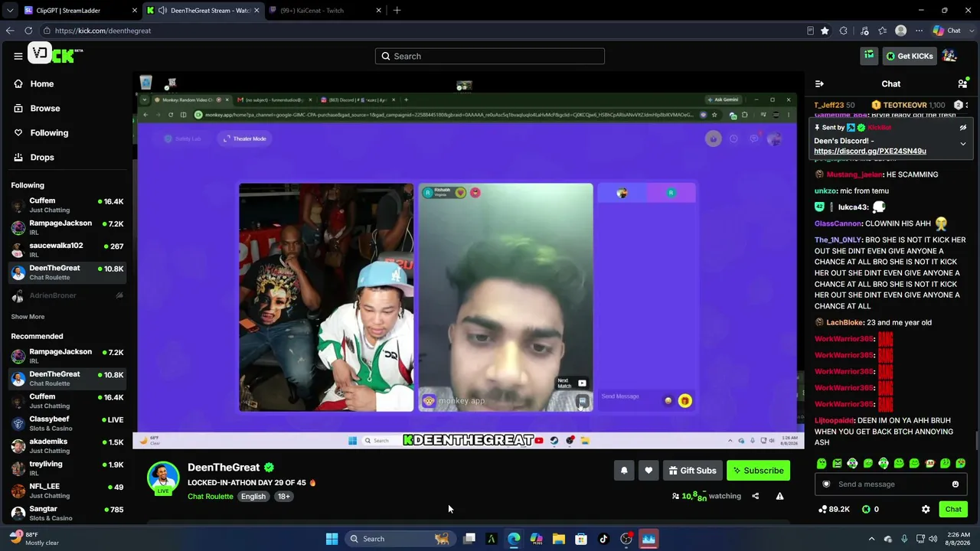This screenshot has width=980, height=551.
Task: Open chat user list icon
Action: (x=962, y=83)
